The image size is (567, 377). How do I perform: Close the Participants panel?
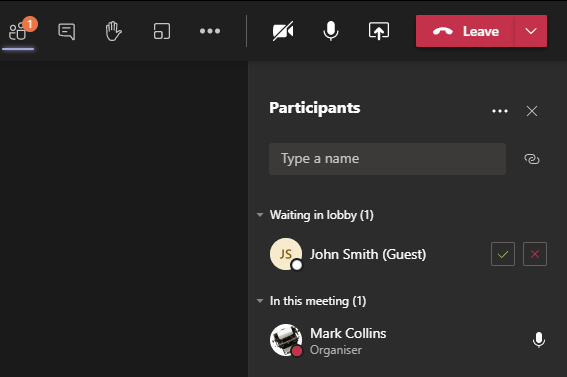(x=532, y=111)
